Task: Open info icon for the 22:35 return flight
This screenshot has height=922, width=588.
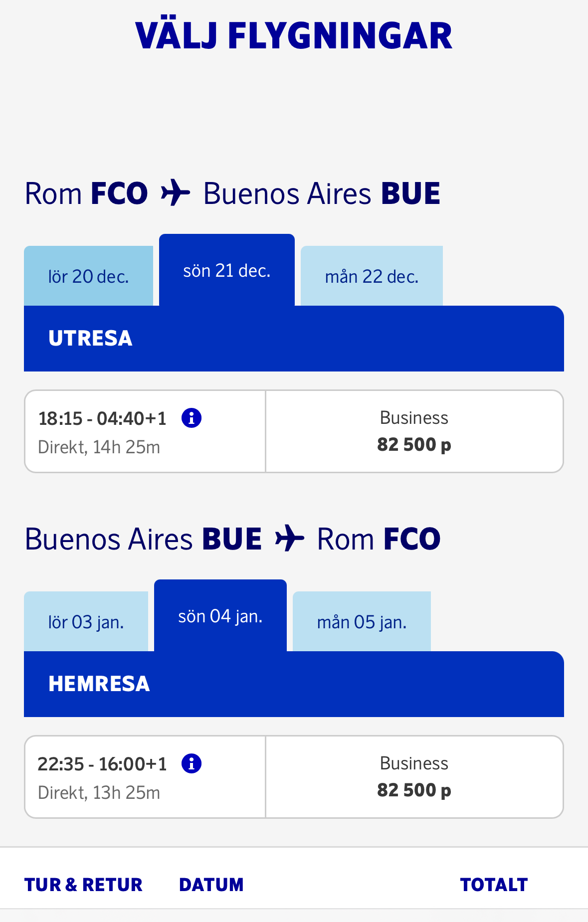Action: [192, 763]
